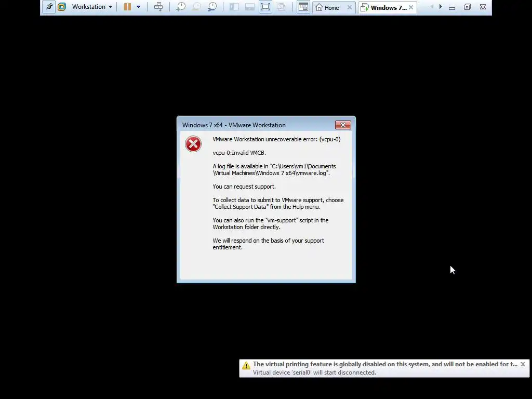532x399 pixels.
Task: Click the yellow warning icon in notification
Action: (x=246, y=365)
